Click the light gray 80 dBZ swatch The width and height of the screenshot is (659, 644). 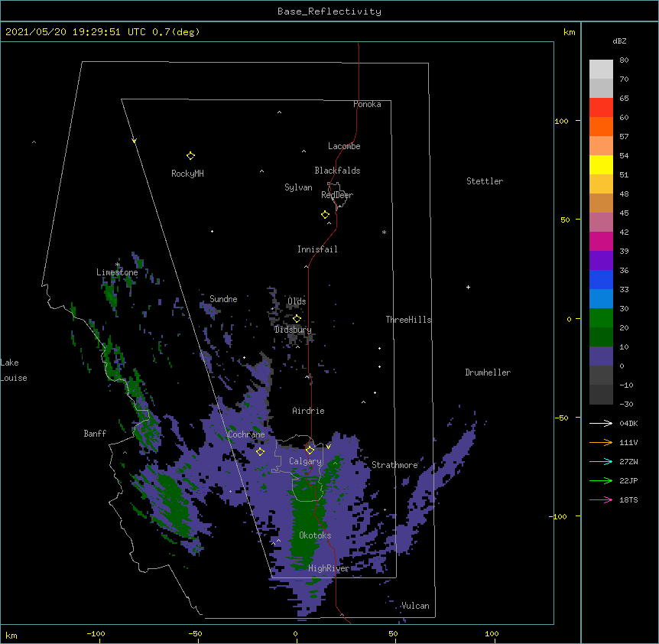tap(601, 69)
